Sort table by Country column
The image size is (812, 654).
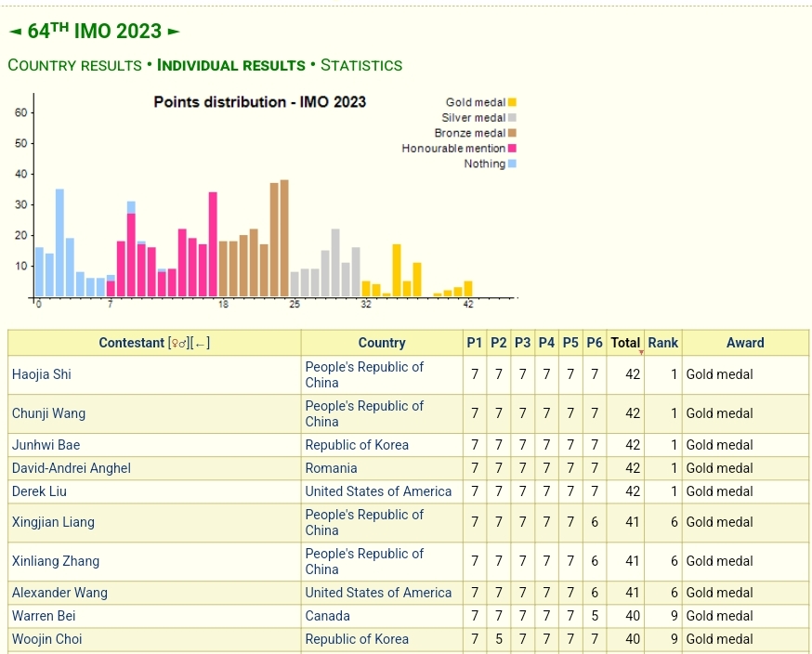pyautogui.click(x=381, y=343)
